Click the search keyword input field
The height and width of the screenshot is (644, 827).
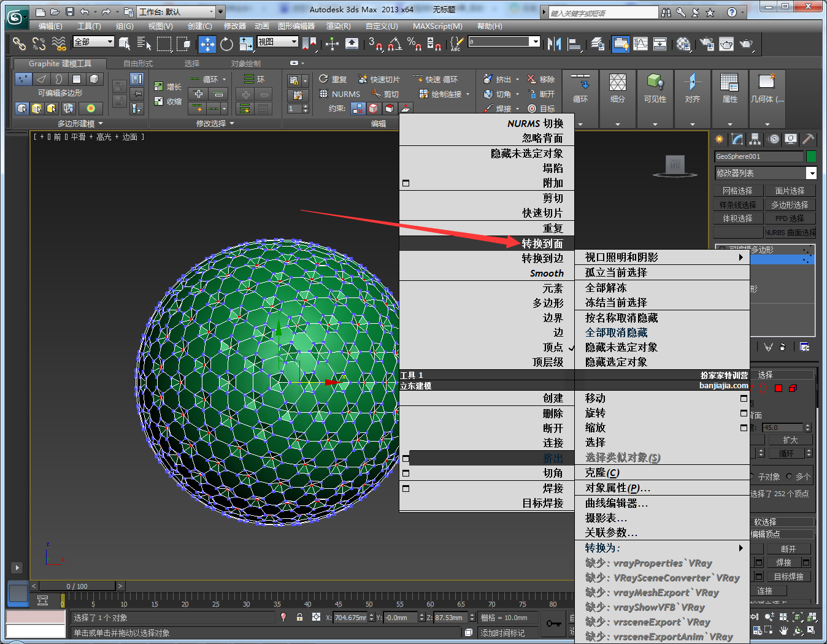pos(603,13)
